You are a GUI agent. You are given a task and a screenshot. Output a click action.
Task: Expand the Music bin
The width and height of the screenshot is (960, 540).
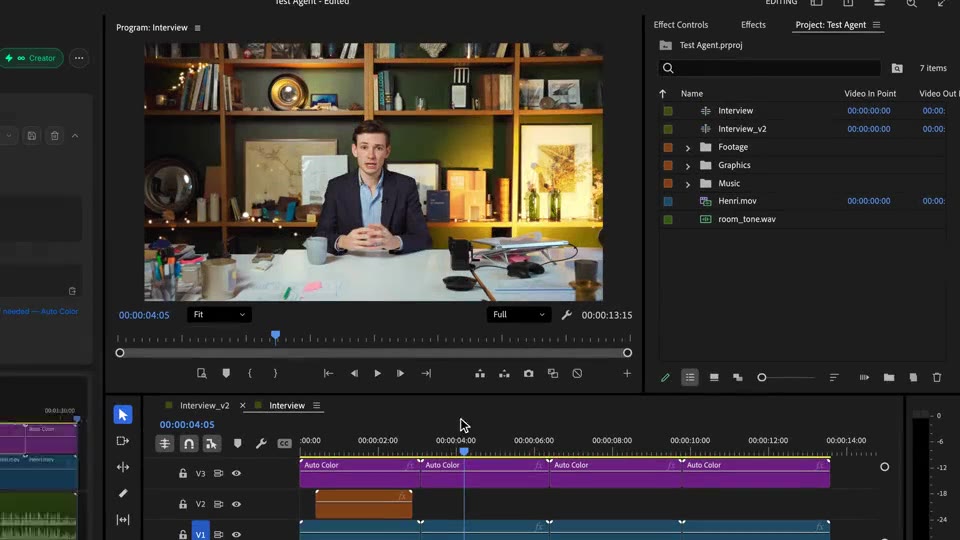point(688,184)
